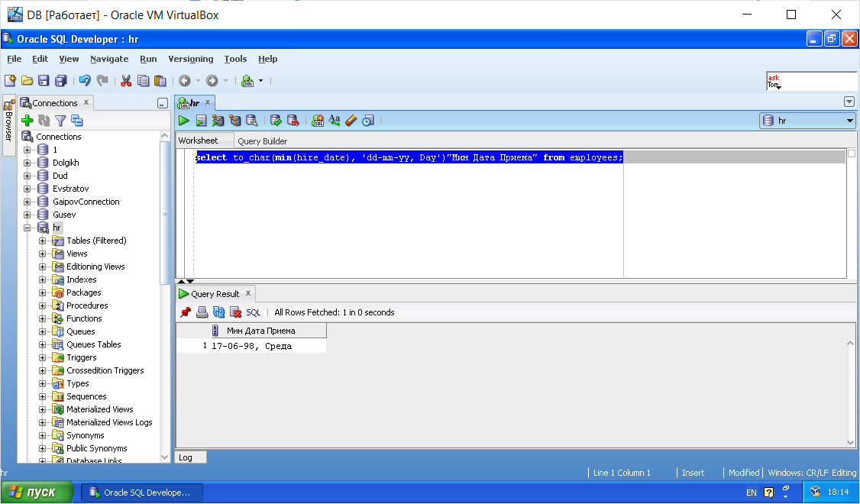Expand the Tables (Filtered) node
This screenshot has width=860, height=504.
click(x=42, y=241)
